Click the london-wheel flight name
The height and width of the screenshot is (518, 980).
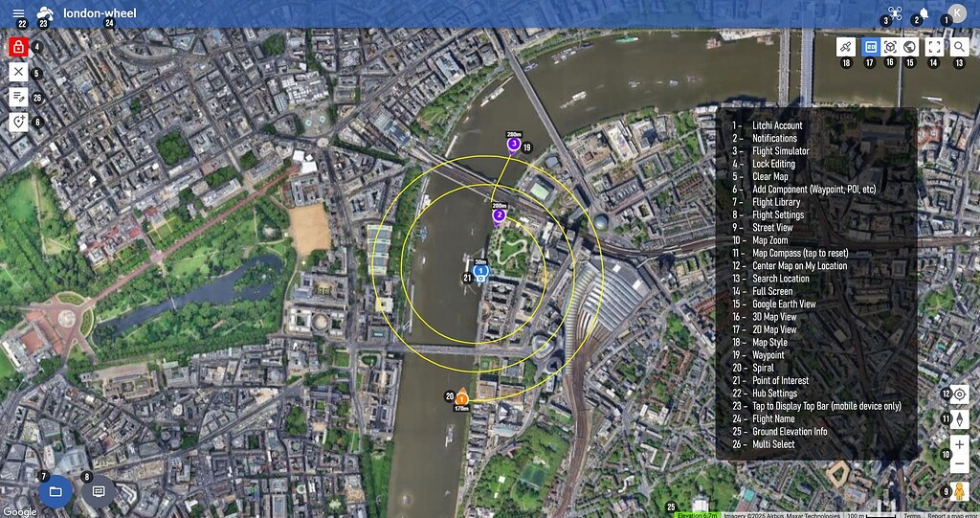100,13
